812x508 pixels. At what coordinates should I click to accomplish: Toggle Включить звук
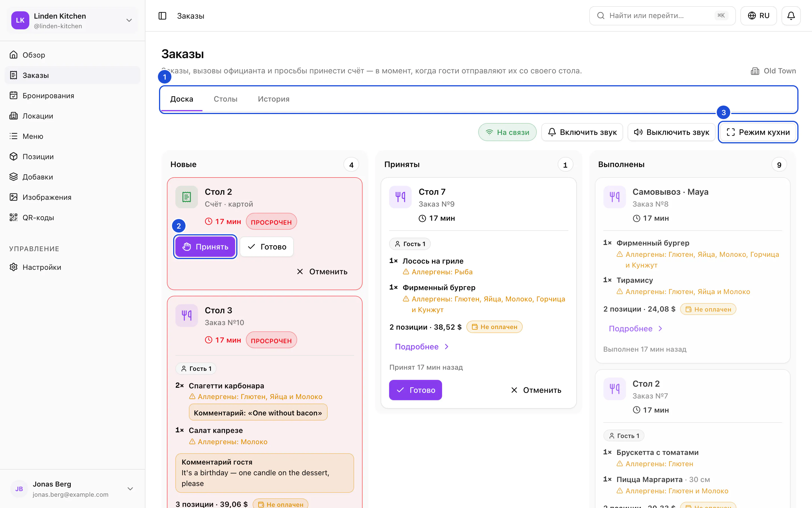(582, 132)
